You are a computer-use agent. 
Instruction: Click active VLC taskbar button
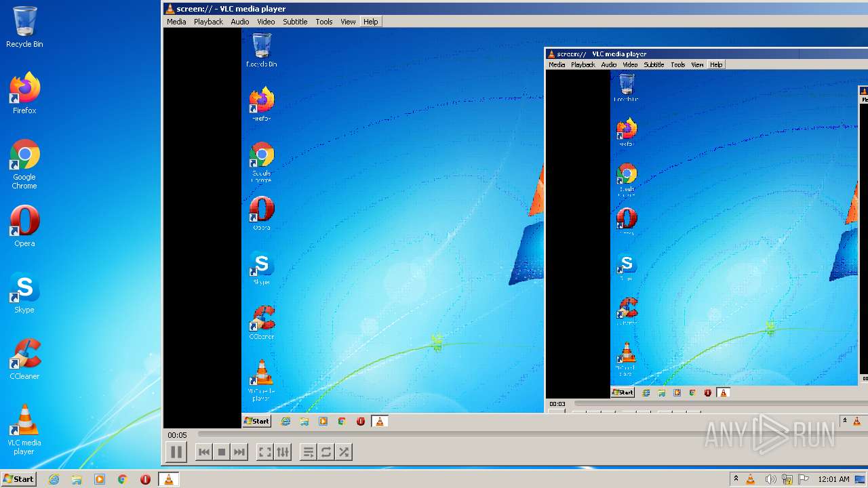[x=168, y=479]
